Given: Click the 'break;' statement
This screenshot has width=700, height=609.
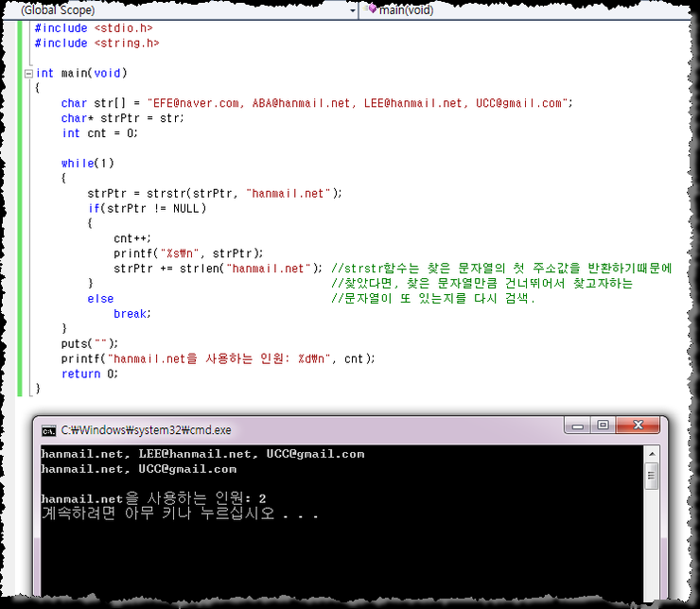Looking at the screenshot, I should tap(132, 314).
